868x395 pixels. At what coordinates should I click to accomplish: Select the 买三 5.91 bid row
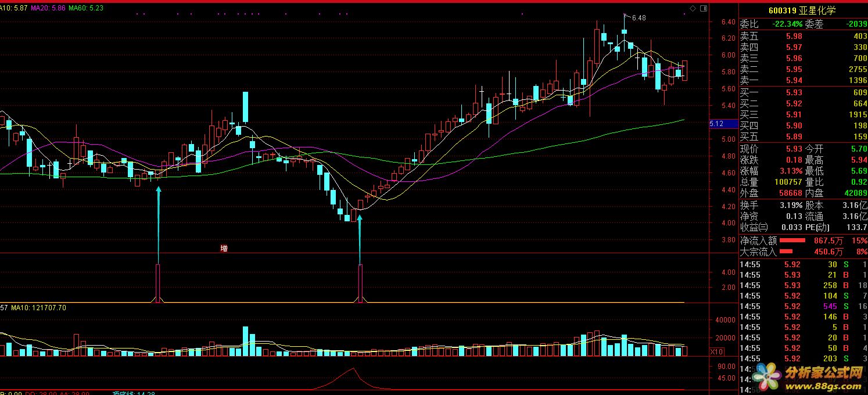point(804,114)
